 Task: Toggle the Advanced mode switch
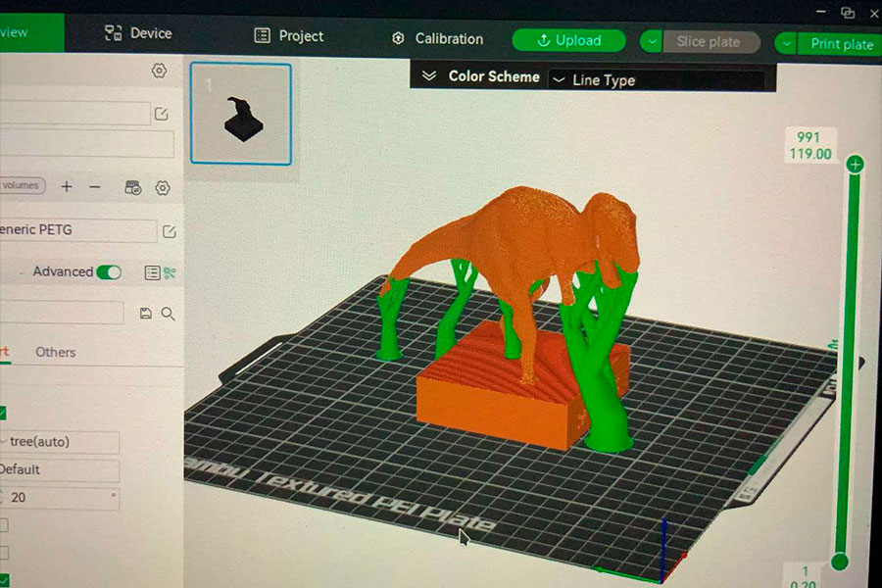[108, 272]
